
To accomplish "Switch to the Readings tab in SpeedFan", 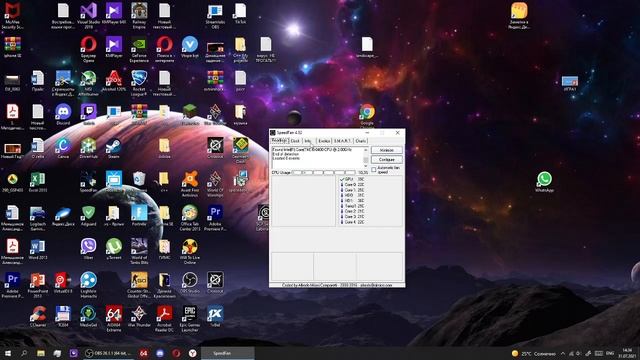I will [280, 140].
